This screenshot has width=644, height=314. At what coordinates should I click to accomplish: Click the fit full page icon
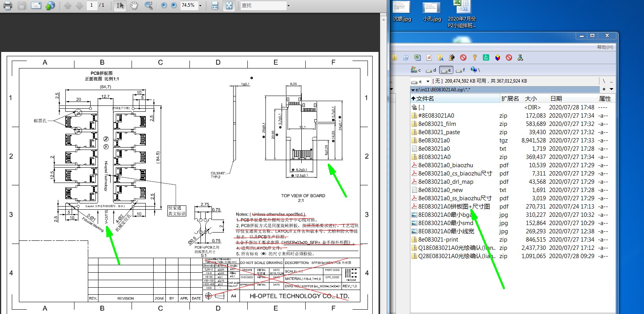(x=229, y=6)
